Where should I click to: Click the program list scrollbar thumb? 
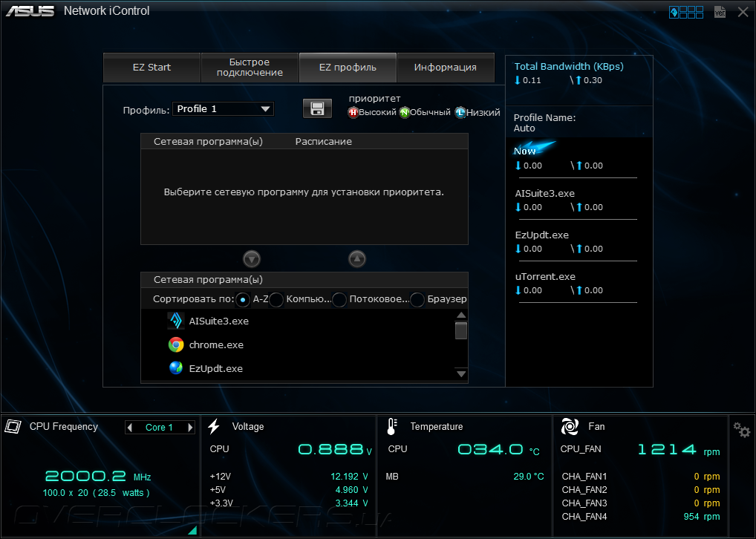[x=461, y=330]
